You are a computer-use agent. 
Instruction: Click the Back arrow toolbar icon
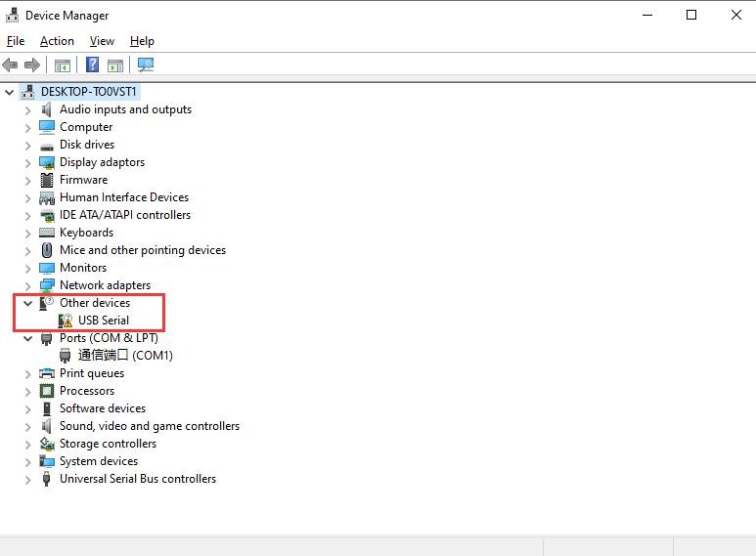(x=10, y=64)
